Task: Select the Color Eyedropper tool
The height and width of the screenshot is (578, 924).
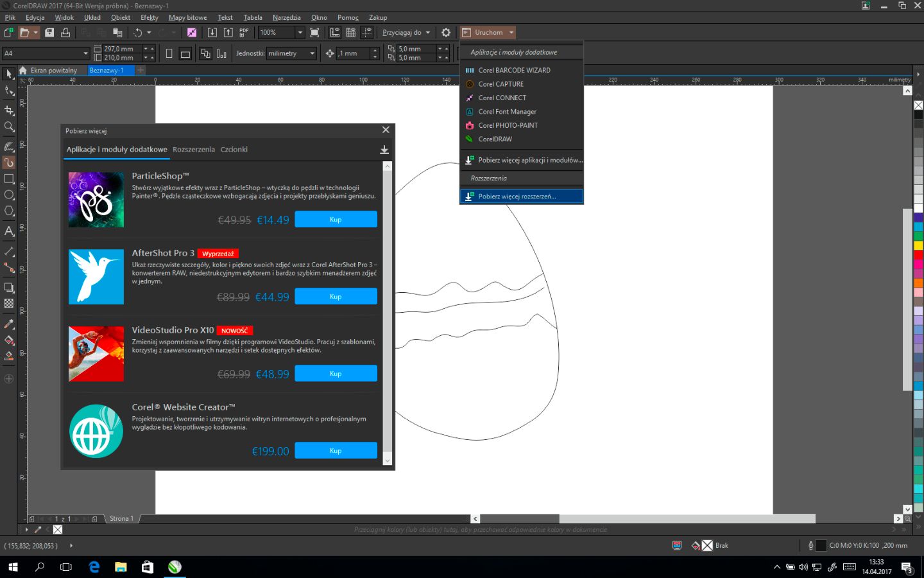Action: [x=9, y=324]
